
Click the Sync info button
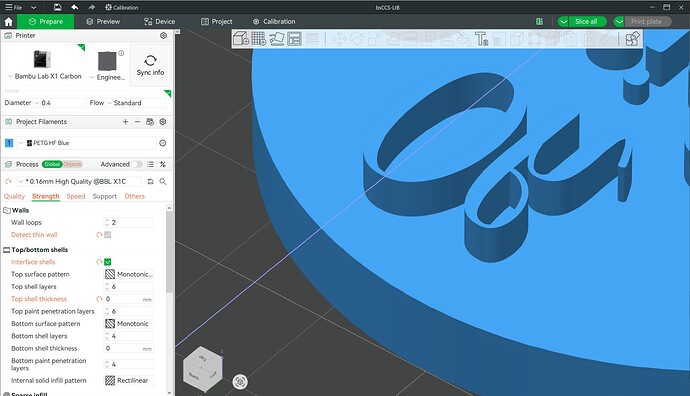pyautogui.click(x=150, y=65)
